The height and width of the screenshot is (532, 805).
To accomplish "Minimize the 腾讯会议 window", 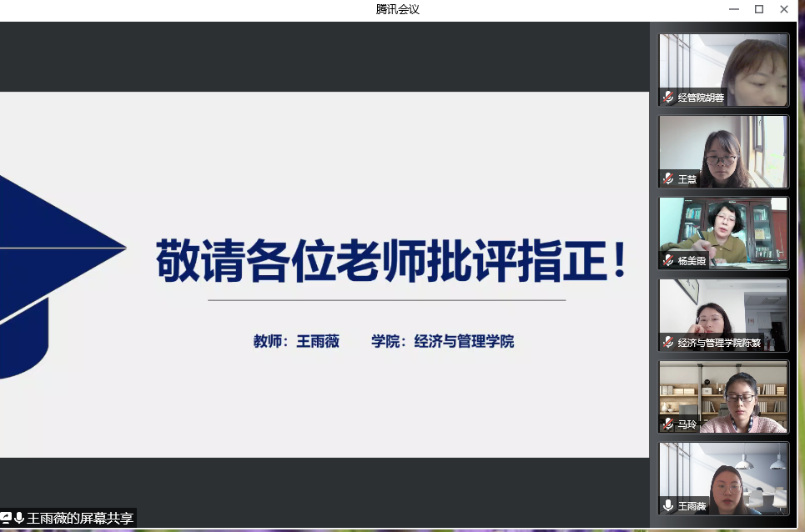I will (732, 9).
